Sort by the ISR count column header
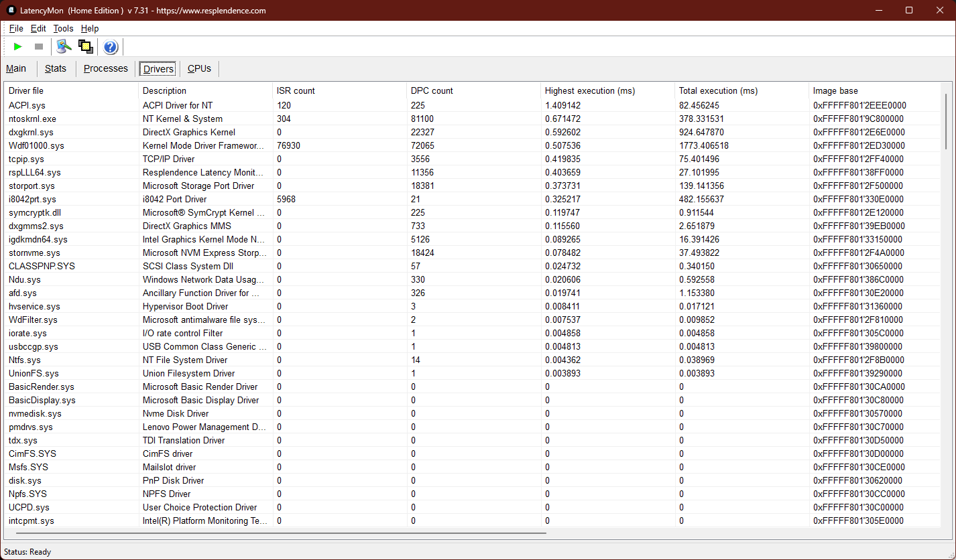This screenshot has height=560, width=956. 296,90
